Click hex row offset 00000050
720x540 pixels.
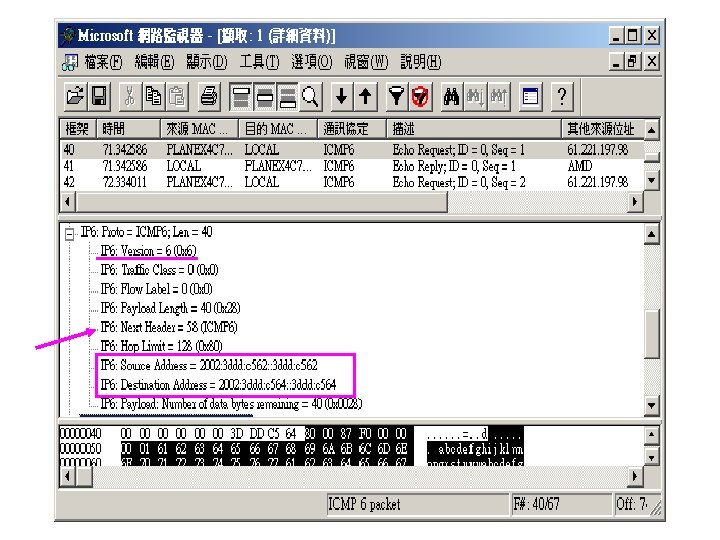point(81,449)
